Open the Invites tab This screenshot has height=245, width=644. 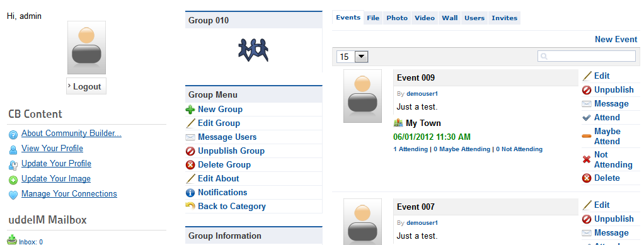[504, 18]
